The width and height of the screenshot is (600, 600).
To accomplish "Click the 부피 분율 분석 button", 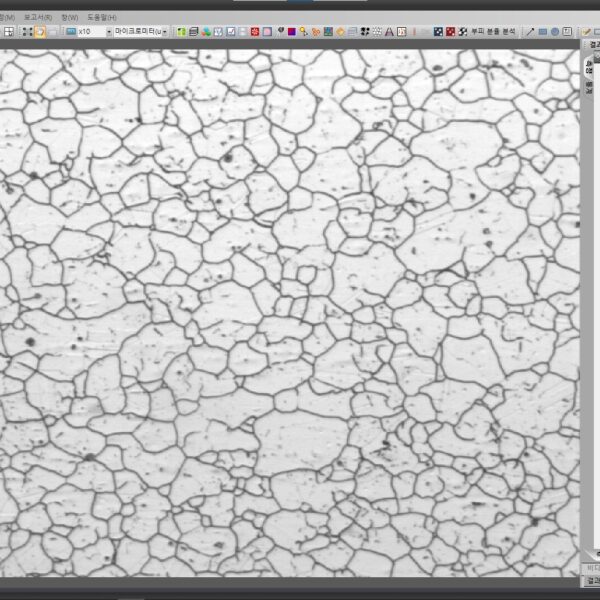I will (493, 32).
